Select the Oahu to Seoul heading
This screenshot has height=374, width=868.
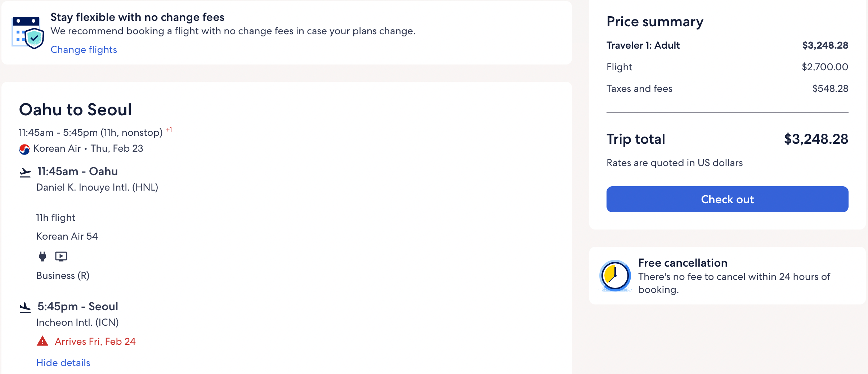(x=75, y=110)
